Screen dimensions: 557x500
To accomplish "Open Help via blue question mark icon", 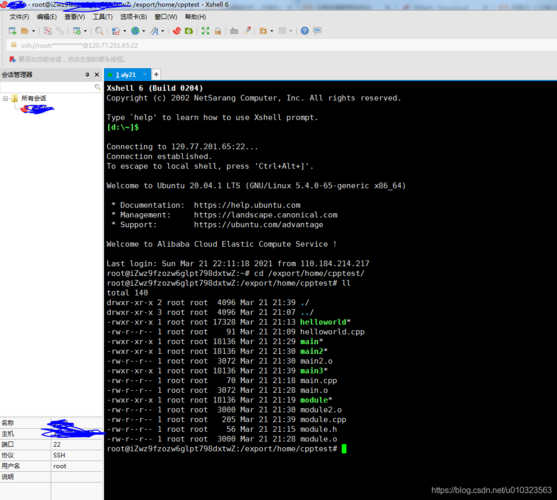I will tap(304, 31).
